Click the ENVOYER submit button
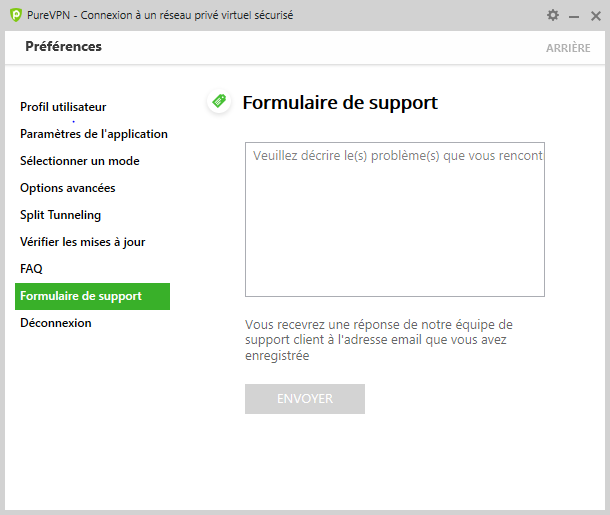Viewport: 610px width, 515px height. [x=305, y=399]
